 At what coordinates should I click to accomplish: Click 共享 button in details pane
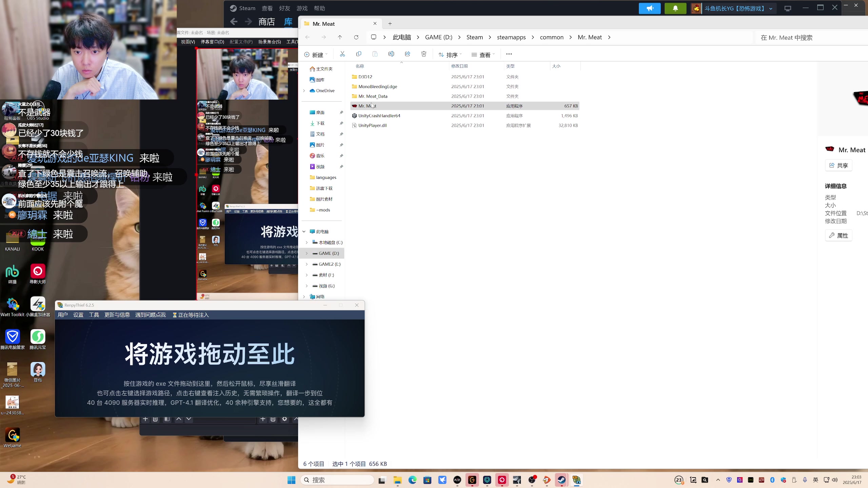click(839, 165)
